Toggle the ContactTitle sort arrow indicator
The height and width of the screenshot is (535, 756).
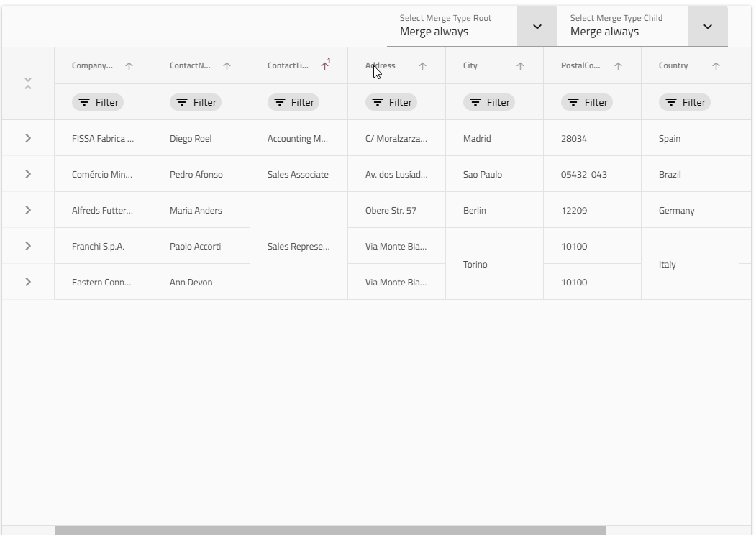(324, 66)
